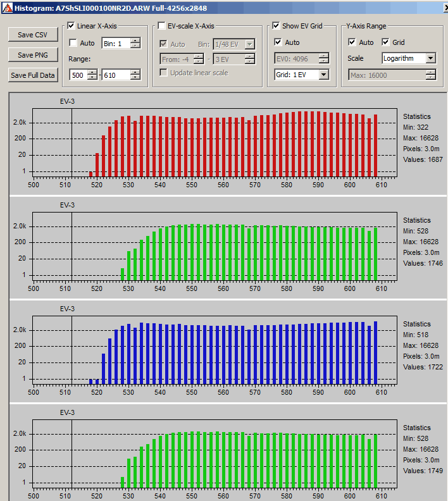The height and width of the screenshot is (501, 448).
Task: Click the Range end field showing 610
Action: click(x=116, y=75)
